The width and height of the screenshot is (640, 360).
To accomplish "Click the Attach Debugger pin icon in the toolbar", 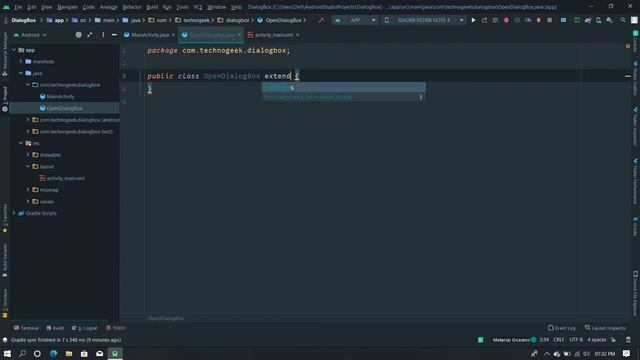I will pos(538,20).
